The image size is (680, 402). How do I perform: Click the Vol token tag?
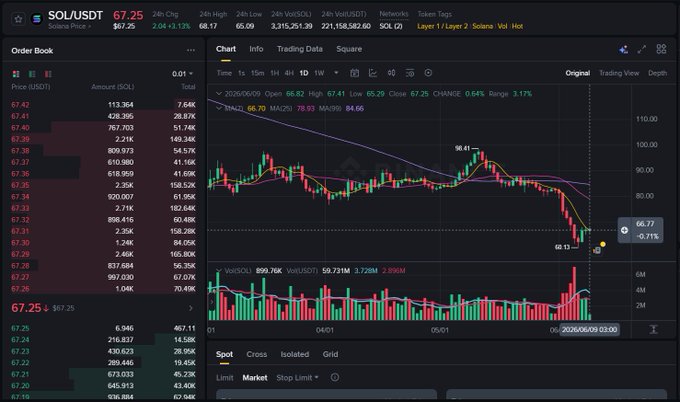click(x=502, y=26)
